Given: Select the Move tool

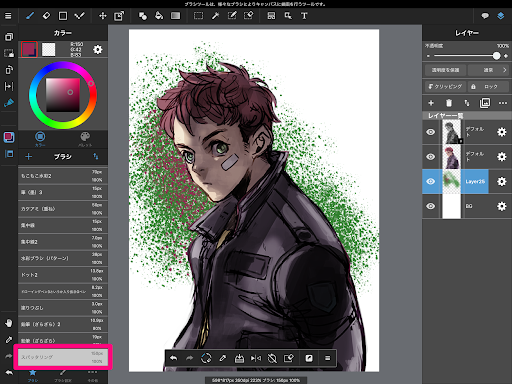Looking at the screenshot, I should 103,16.
